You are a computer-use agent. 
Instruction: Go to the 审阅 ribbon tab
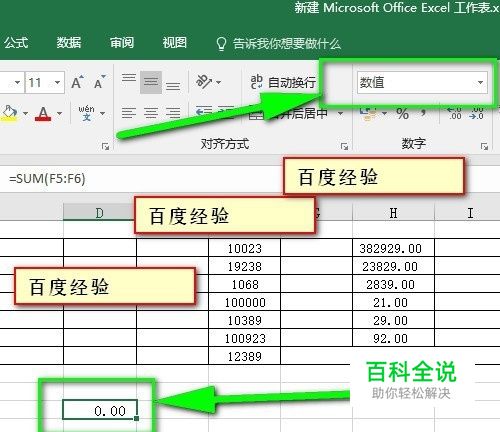click(x=122, y=43)
